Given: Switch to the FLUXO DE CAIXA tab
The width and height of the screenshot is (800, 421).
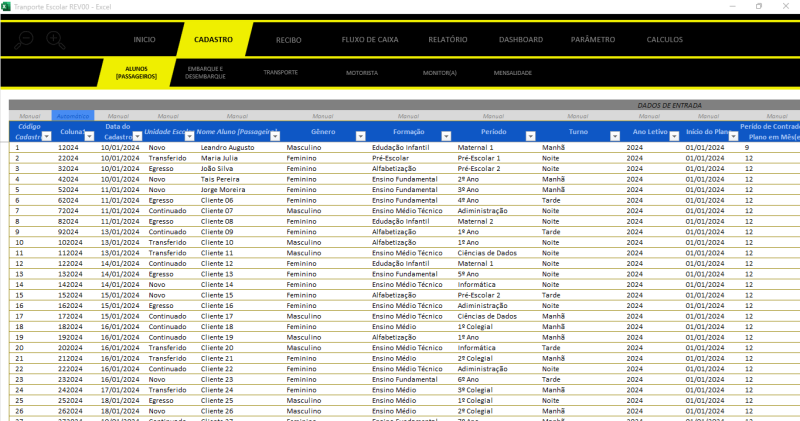Looking at the screenshot, I should 369,40.
